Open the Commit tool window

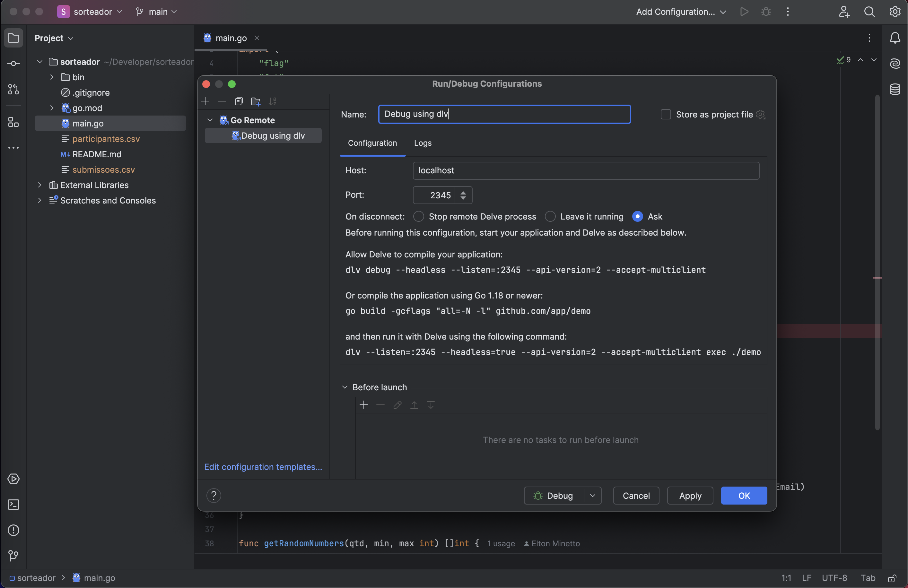(13, 64)
